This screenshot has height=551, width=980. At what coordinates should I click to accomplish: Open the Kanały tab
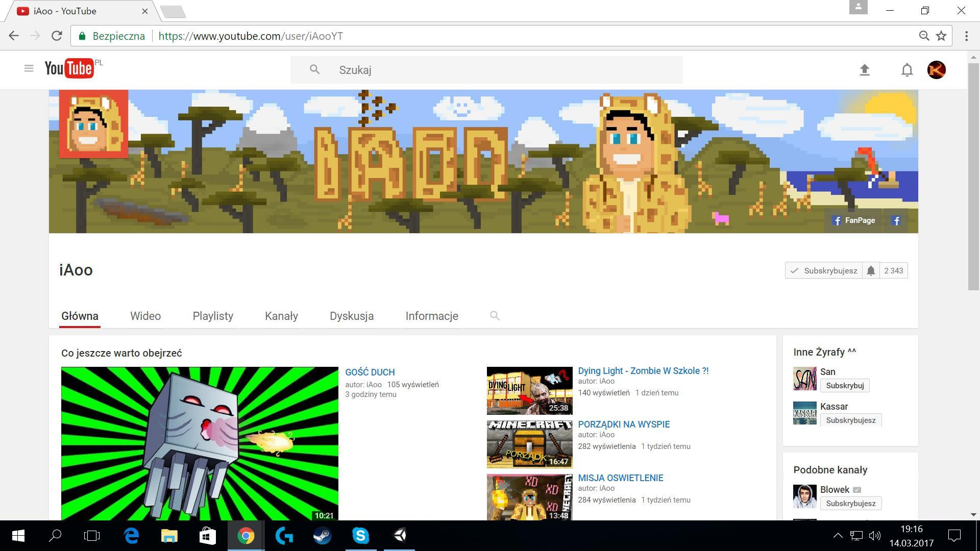tap(281, 316)
